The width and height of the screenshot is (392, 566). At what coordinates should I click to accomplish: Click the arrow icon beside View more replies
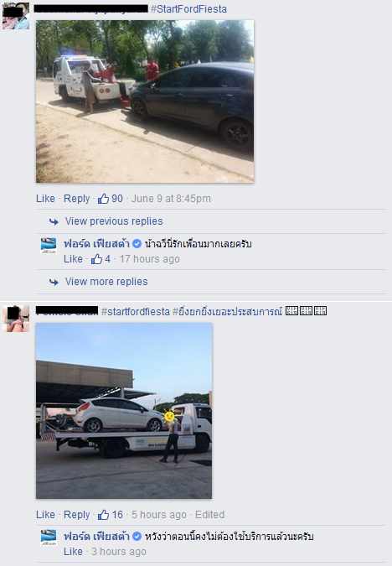(x=54, y=282)
